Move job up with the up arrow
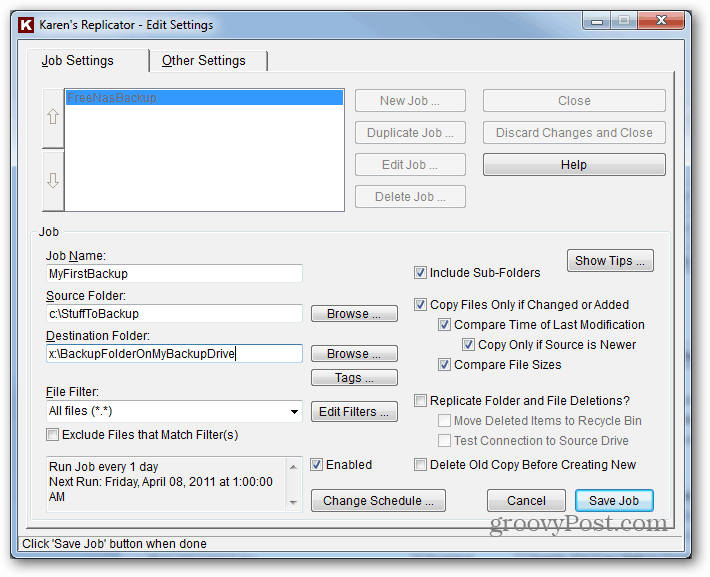The width and height of the screenshot is (710, 577). pos(53,118)
